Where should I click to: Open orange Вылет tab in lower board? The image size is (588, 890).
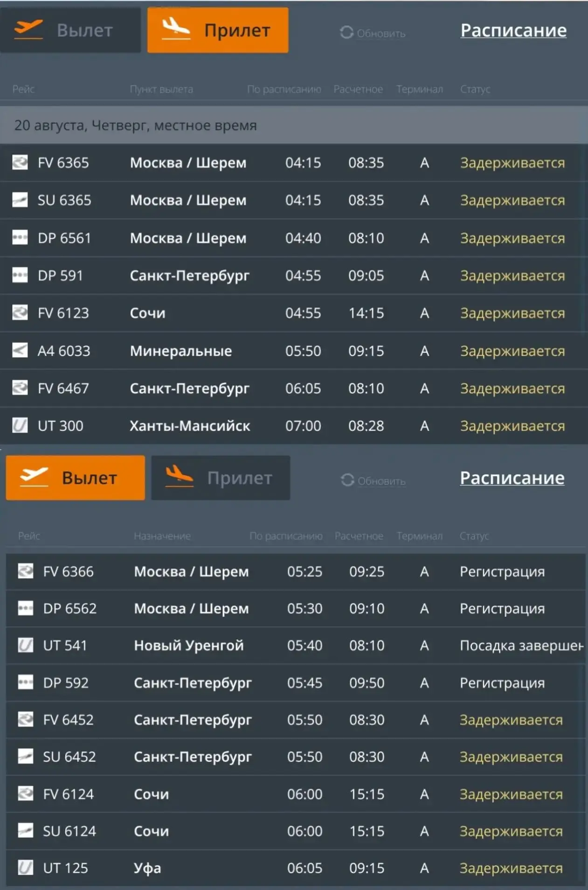[75, 478]
